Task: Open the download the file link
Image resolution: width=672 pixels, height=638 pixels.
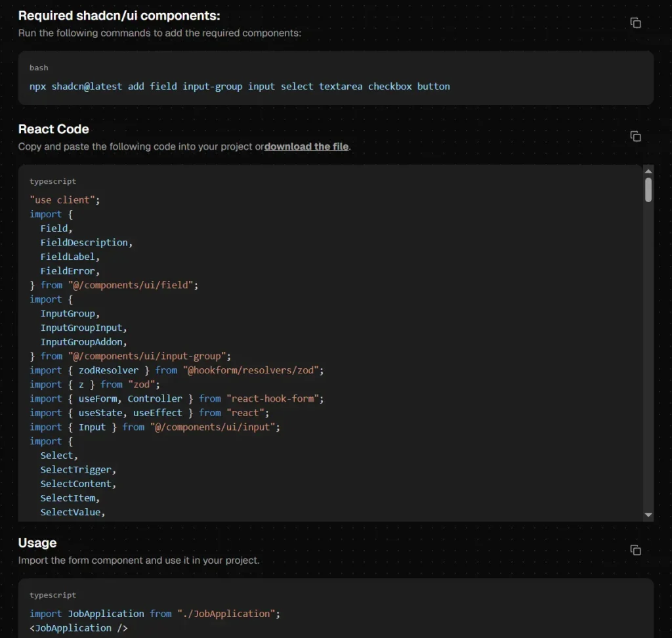Action: click(306, 146)
